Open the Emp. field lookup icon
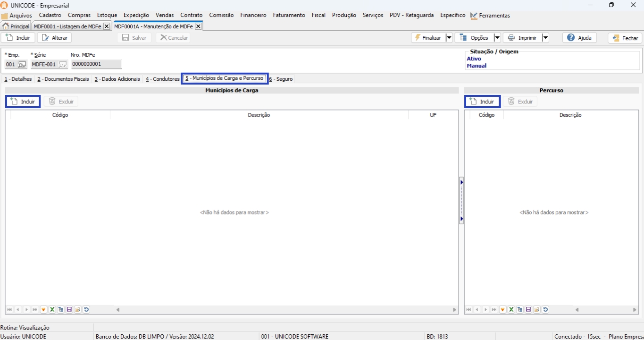Screen dimensions: 644x340 click(22, 65)
